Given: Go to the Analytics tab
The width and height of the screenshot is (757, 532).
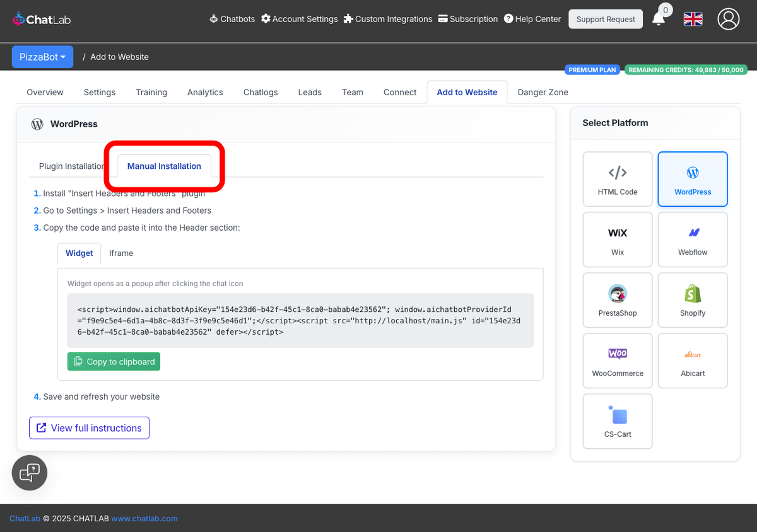Looking at the screenshot, I should click(205, 92).
